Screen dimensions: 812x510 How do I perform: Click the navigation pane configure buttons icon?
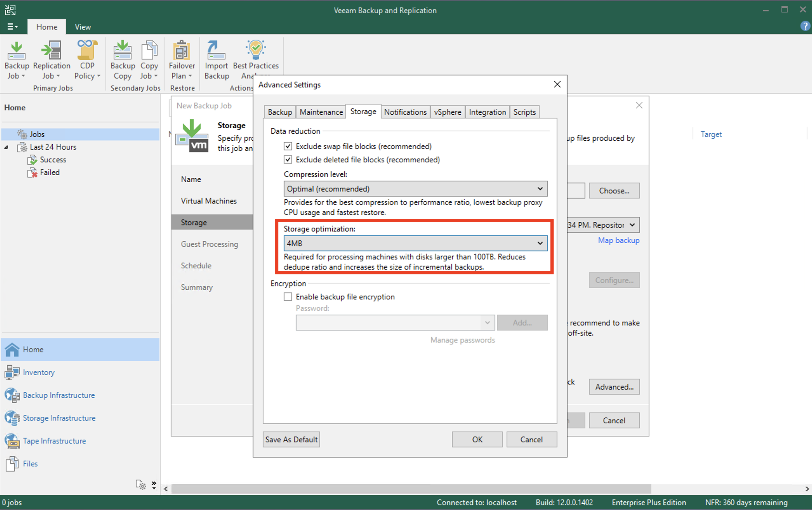click(141, 485)
